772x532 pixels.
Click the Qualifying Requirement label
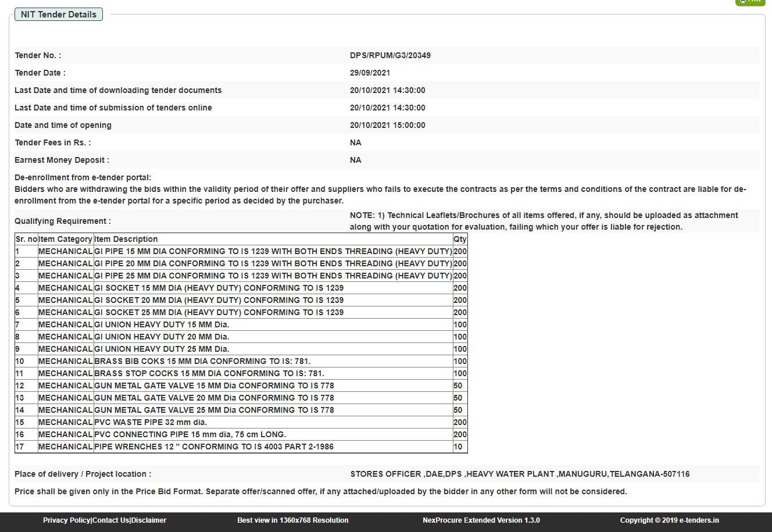pyautogui.click(x=63, y=221)
